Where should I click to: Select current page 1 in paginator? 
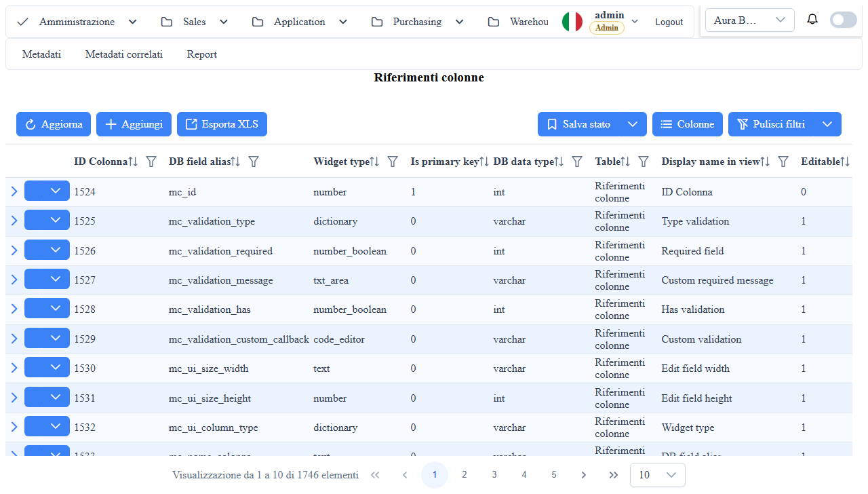coord(435,475)
